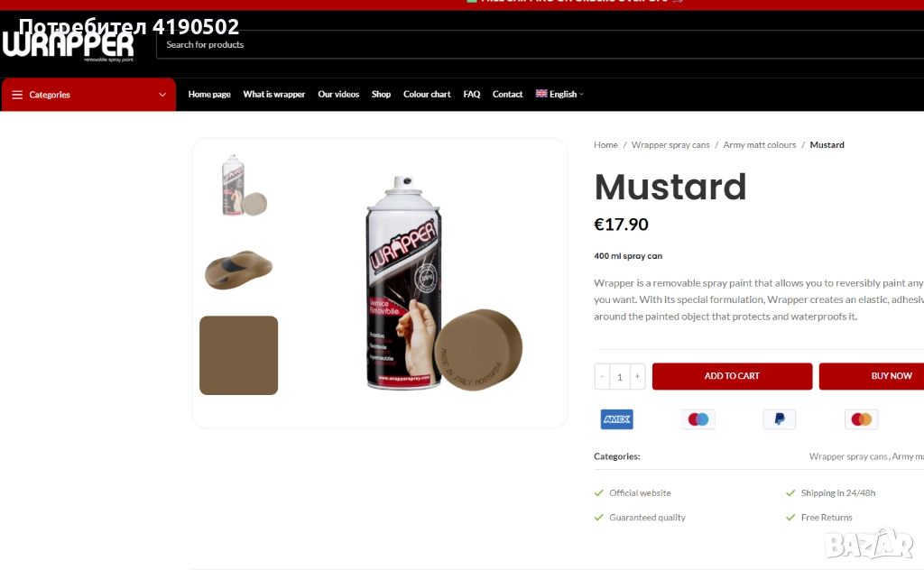The height and width of the screenshot is (570, 924).
Task: Click the Wrapper logo in the header
Action: 69,45
